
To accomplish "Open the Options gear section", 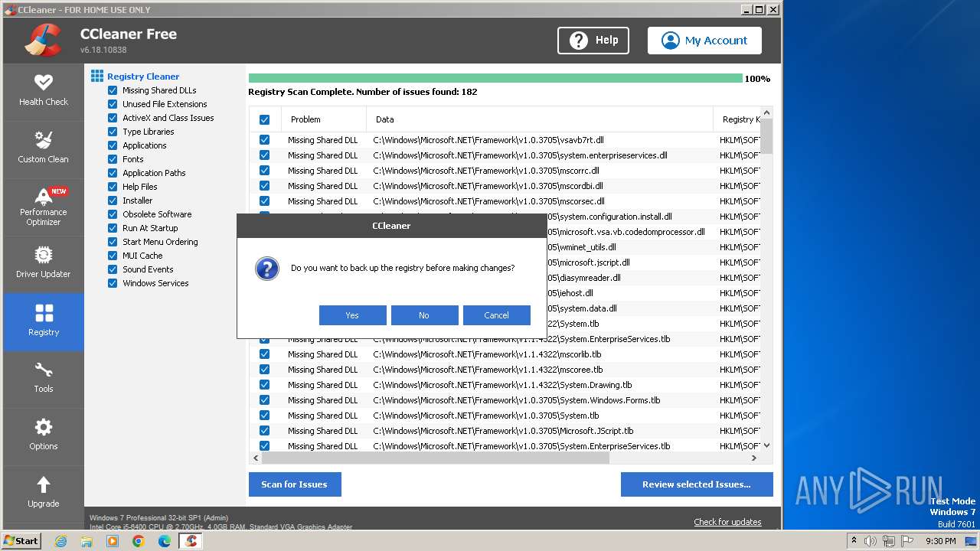I will pyautogui.click(x=44, y=435).
